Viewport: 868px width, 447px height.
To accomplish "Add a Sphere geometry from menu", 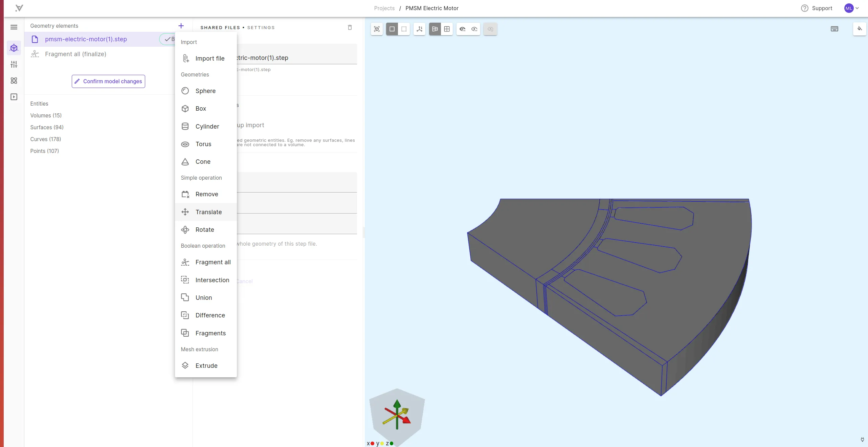I will (206, 91).
